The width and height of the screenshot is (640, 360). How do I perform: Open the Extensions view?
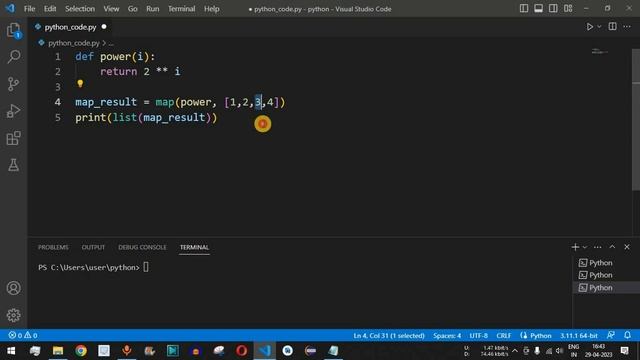tap(13, 138)
